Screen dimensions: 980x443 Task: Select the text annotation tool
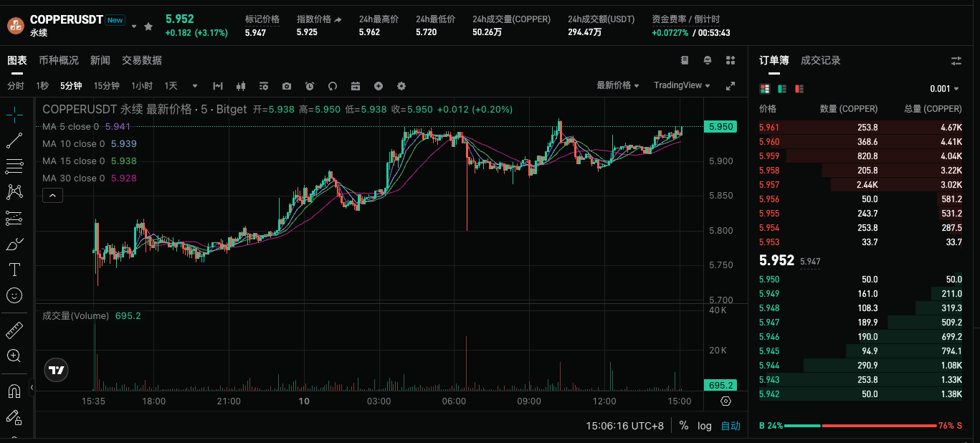point(14,270)
